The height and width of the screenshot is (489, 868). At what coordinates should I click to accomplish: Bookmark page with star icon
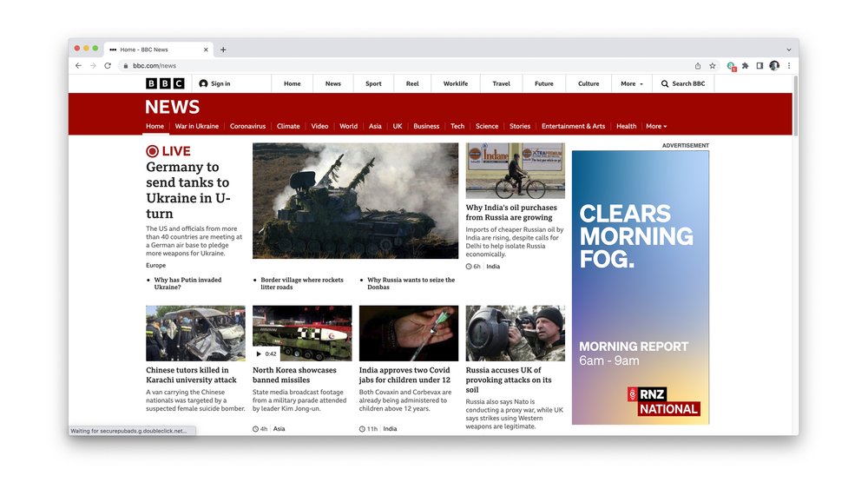(x=713, y=65)
